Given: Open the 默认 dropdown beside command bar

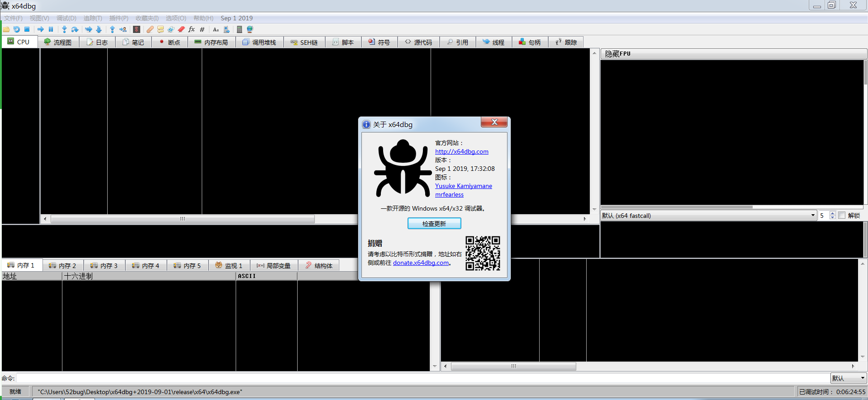Looking at the screenshot, I should 848,378.
